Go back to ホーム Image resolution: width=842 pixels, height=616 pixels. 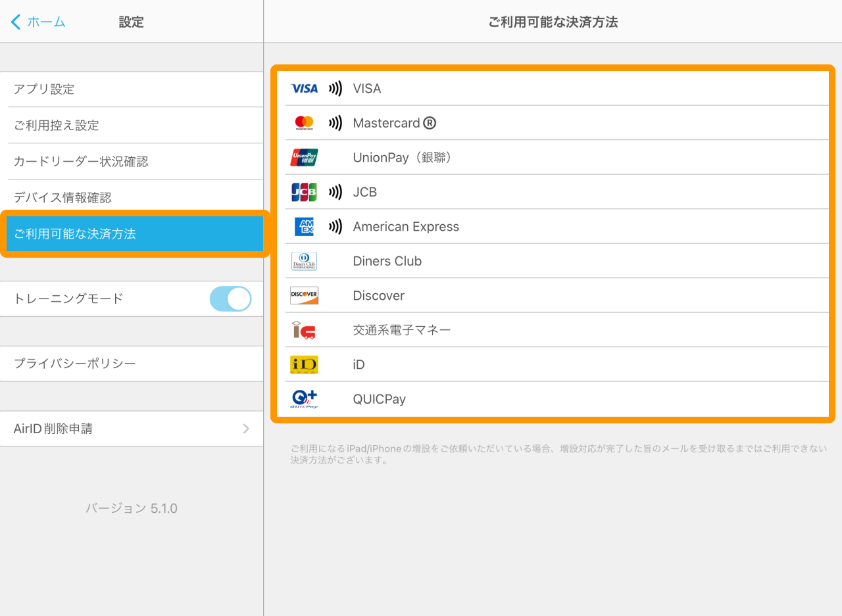pyautogui.click(x=38, y=22)
